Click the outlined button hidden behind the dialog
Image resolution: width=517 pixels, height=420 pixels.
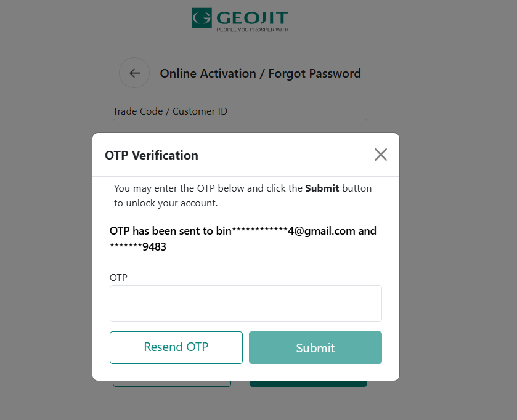point(171,383)
